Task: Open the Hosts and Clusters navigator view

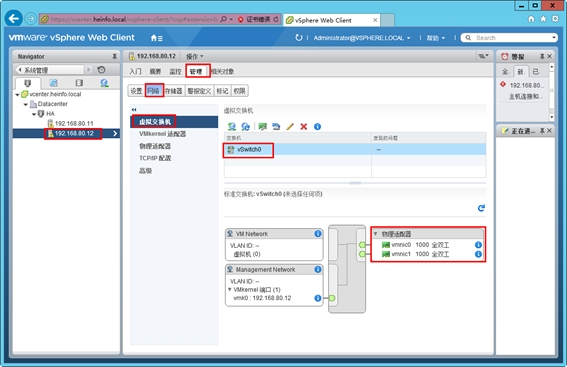Action: (27, 83)
